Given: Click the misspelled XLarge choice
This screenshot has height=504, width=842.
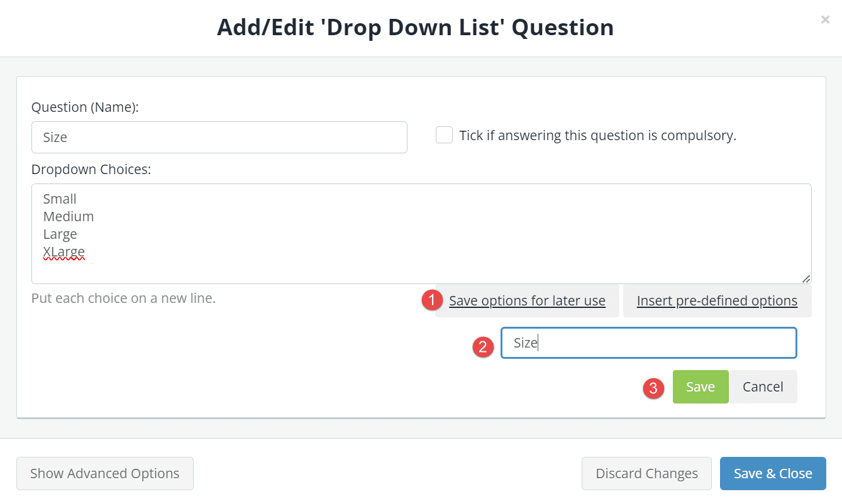Looking at the screenshot, I should [x=64, y=251].
